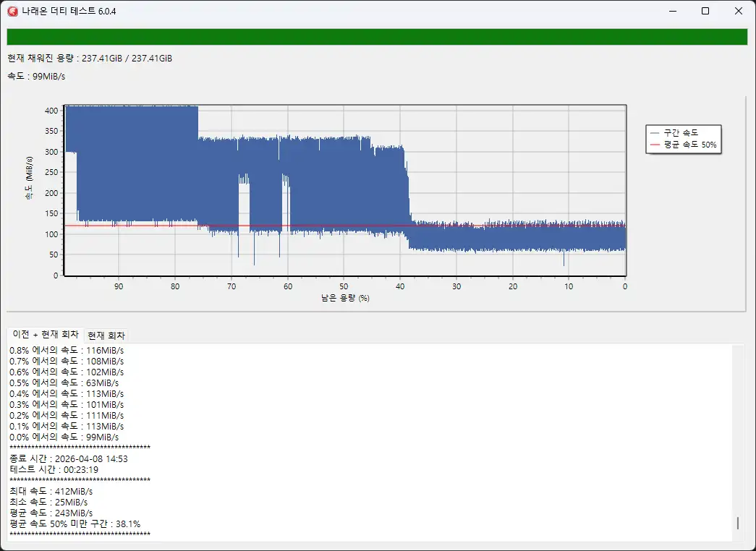Click the green progress bar

tap(377, 37)
